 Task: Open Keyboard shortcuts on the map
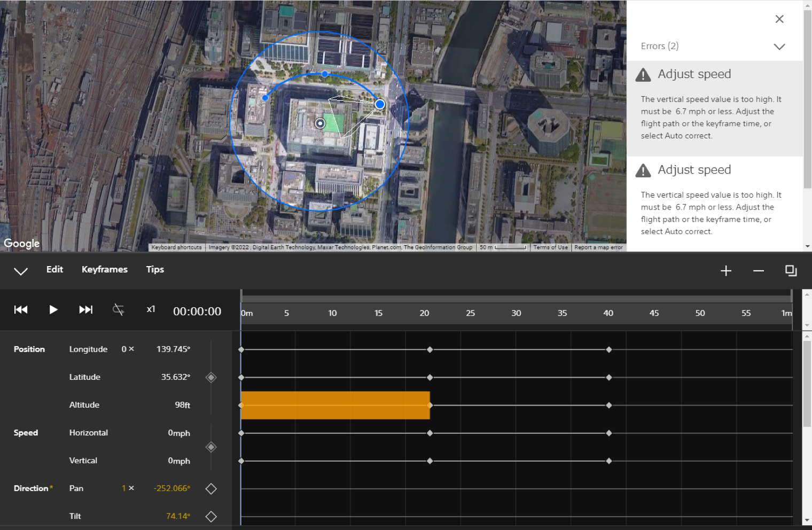pyautogui.click(x=176, y=247)
